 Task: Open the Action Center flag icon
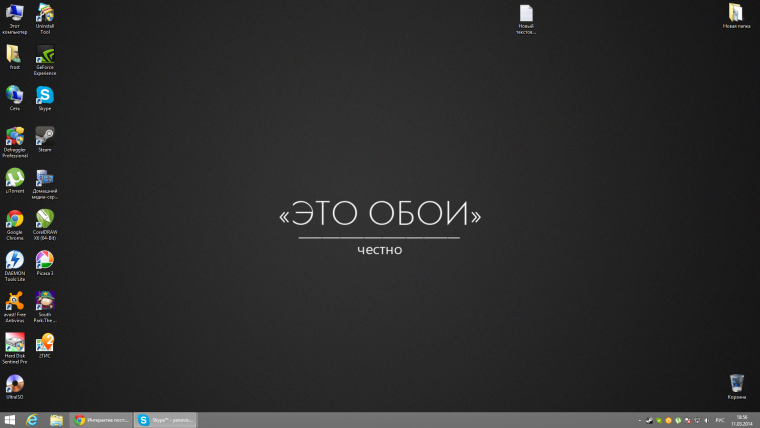[687, 420]
